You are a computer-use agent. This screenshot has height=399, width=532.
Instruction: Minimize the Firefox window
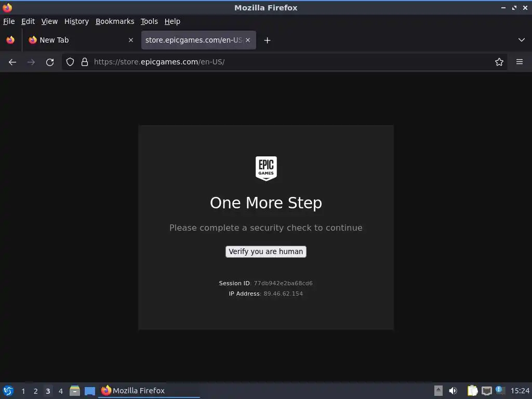tap(503, 8)
